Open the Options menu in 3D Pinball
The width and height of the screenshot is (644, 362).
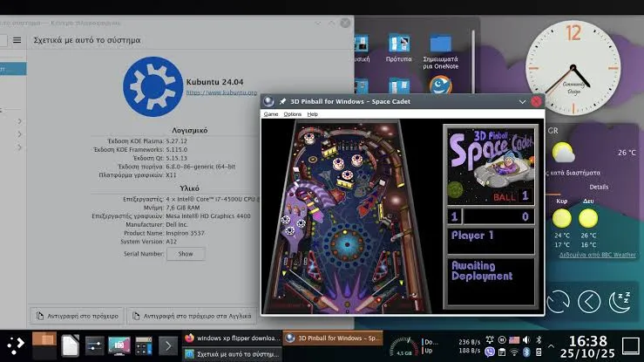click(293, 114)
